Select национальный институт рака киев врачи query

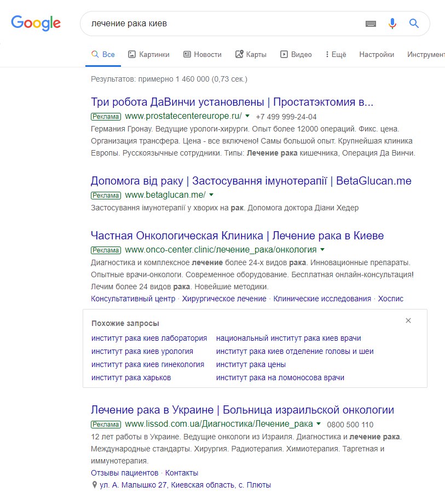[288, 338]
